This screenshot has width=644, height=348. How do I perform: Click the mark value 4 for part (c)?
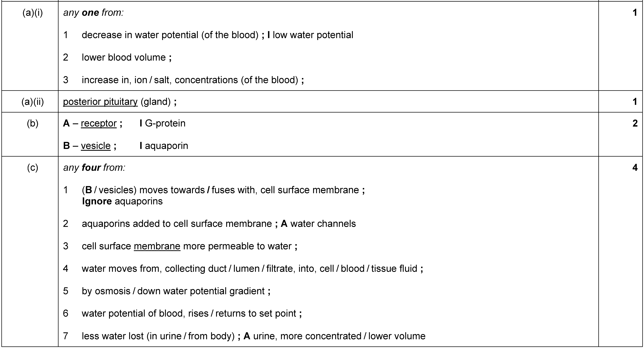[635, 168]
